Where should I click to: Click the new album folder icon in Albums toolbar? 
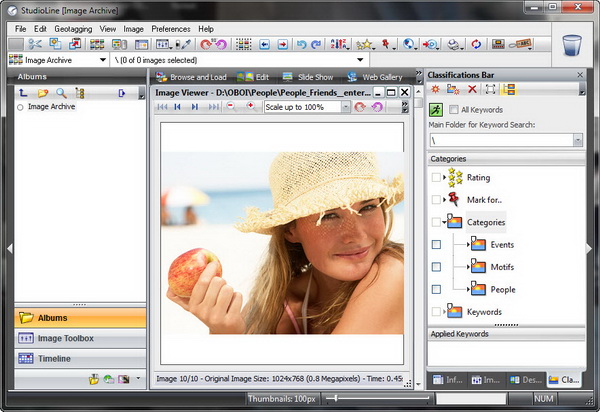[x=42, y=93]
